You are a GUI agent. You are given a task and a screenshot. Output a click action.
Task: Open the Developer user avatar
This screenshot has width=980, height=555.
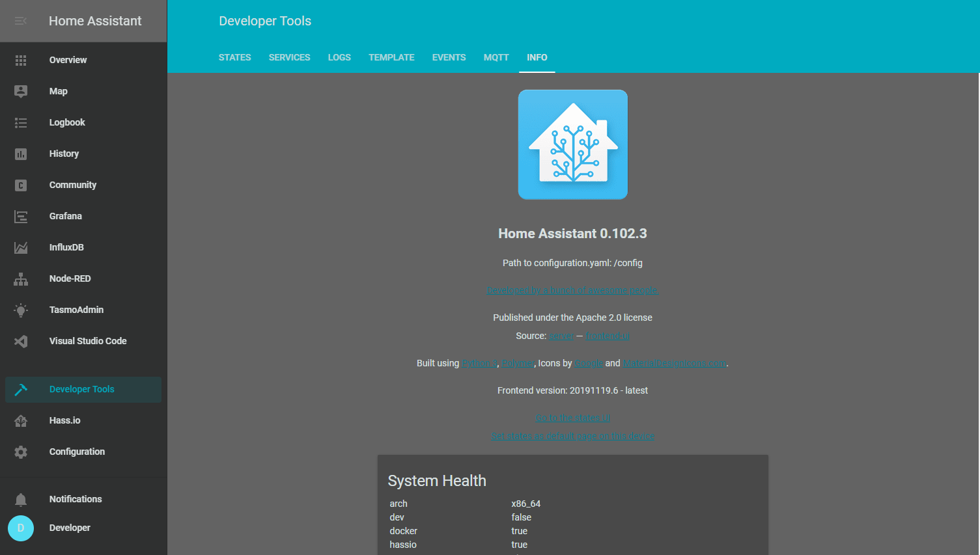[21, 528]
